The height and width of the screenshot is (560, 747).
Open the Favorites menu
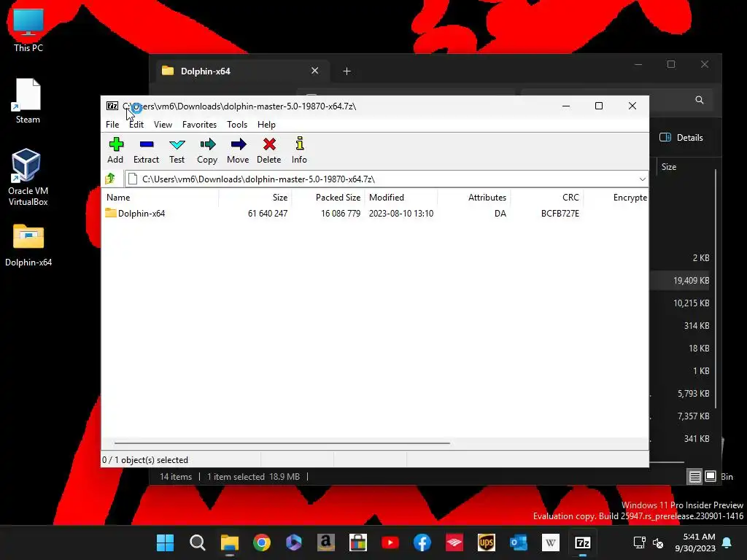199,124
